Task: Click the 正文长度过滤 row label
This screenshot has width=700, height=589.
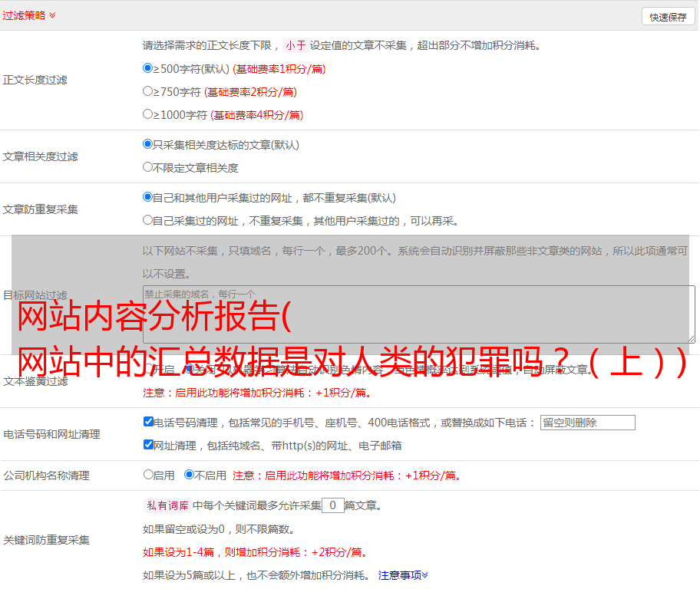Action: click(35, 80)
